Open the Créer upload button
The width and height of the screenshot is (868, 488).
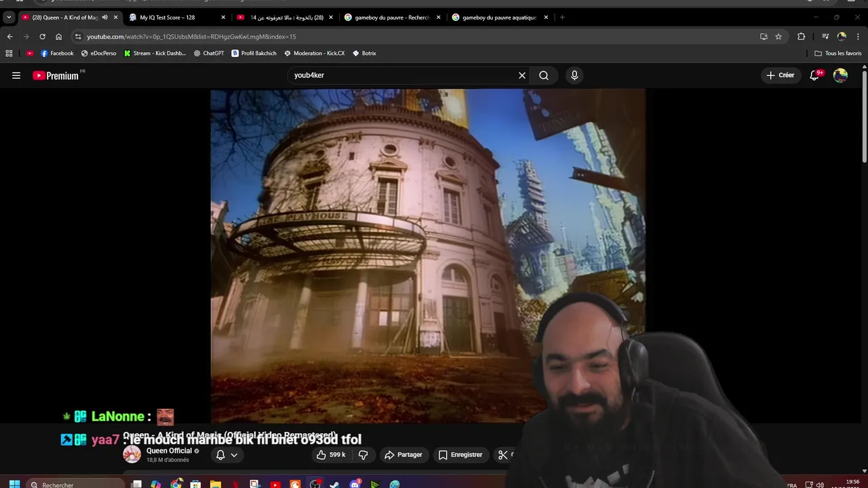pos(780,75)
